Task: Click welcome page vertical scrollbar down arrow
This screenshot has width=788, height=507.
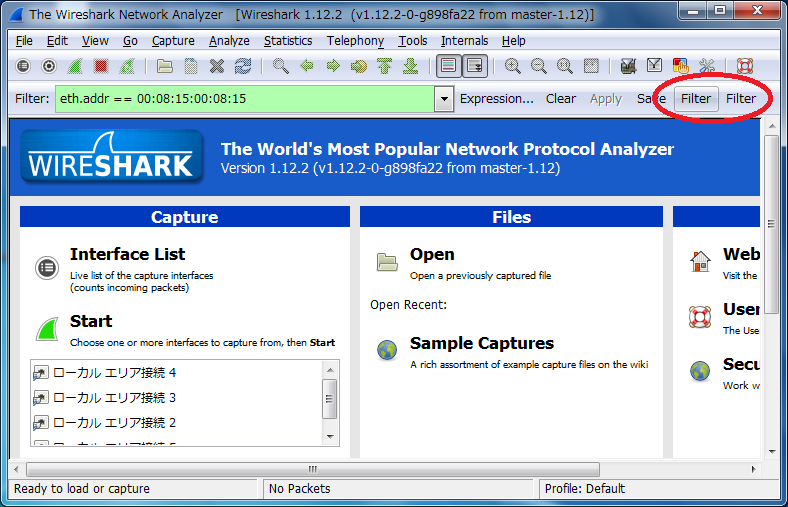Action: (x=772, y=452)
